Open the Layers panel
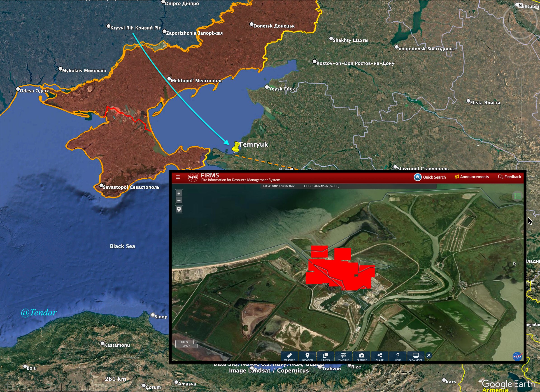 coord(326,356)
